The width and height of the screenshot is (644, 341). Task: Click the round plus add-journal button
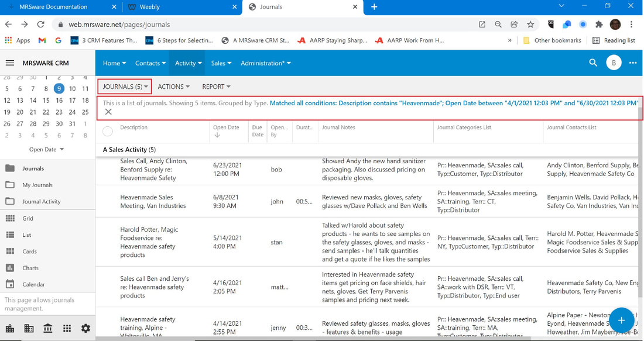(621, 320)
